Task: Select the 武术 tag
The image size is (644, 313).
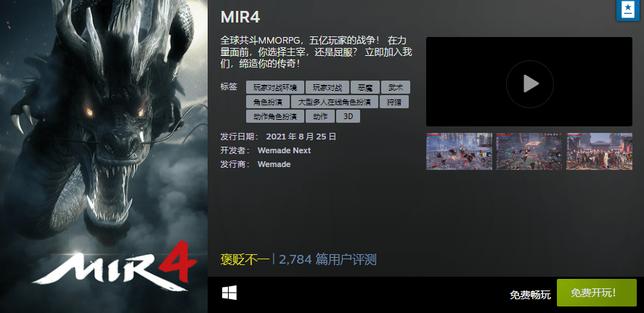Action: pos(396,87)
